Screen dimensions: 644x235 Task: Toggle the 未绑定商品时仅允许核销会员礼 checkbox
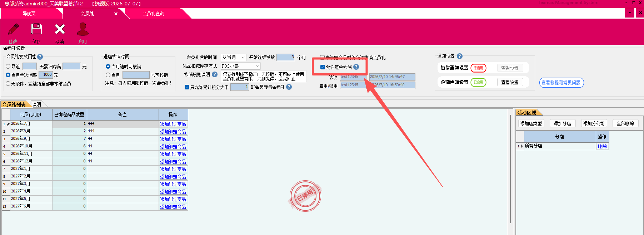coord(322,57)
